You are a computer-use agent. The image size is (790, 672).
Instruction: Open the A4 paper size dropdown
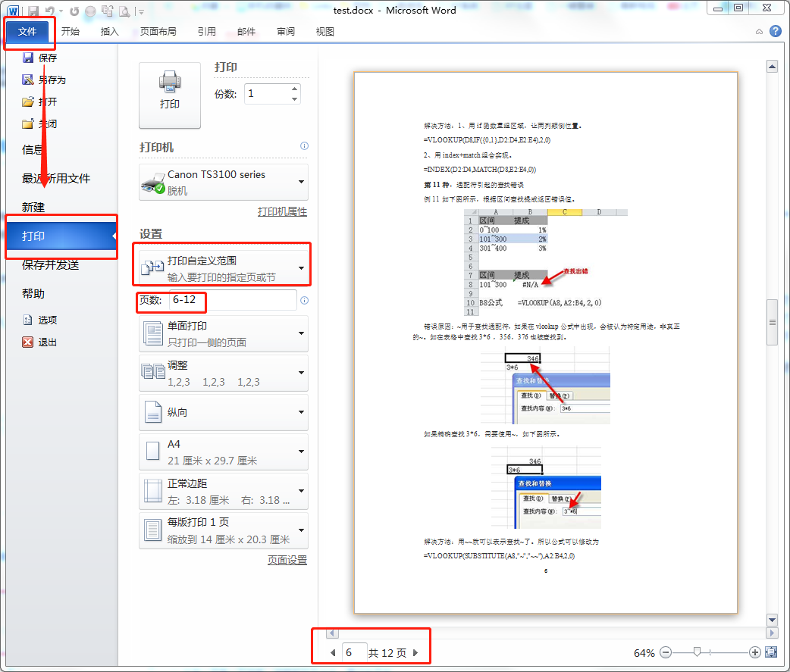[301, 452]
